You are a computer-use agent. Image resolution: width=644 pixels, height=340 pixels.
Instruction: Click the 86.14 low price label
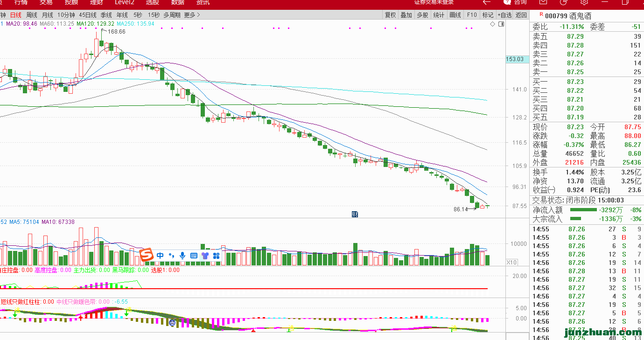(461, 209)
